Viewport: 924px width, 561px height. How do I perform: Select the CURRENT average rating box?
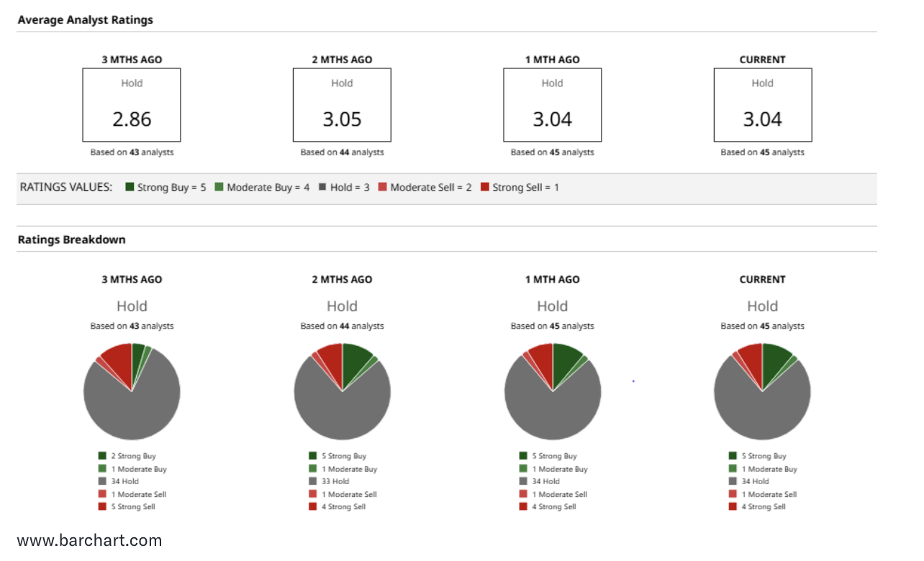pos(763,105)
